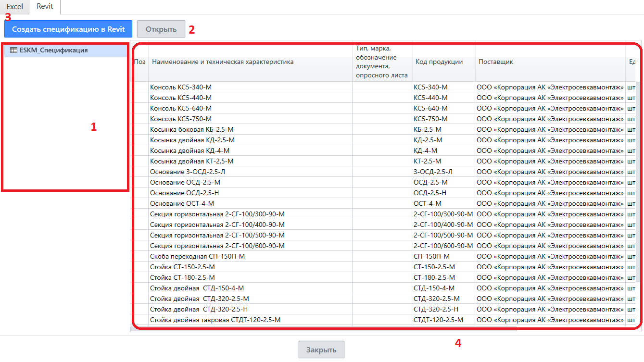Switch to the Excel tab

tap(14, 7)
